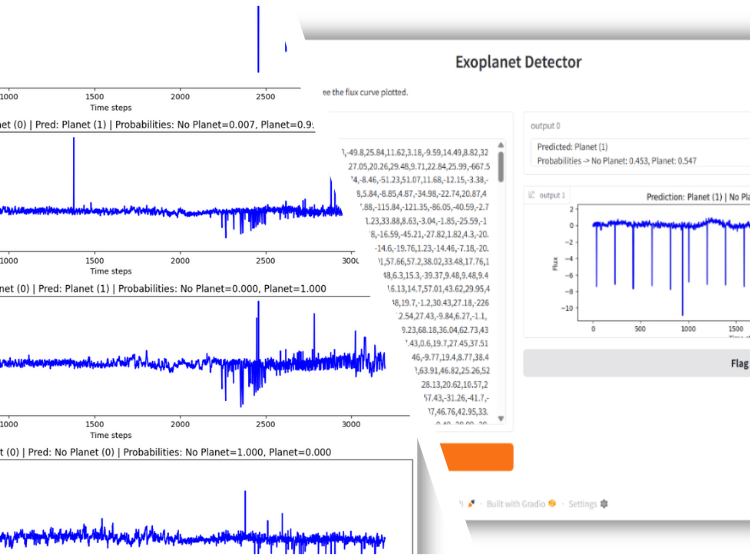Click the output 0 label
Image resolution: width=750 pixels, height=560 pixels.
click(545, 126)
